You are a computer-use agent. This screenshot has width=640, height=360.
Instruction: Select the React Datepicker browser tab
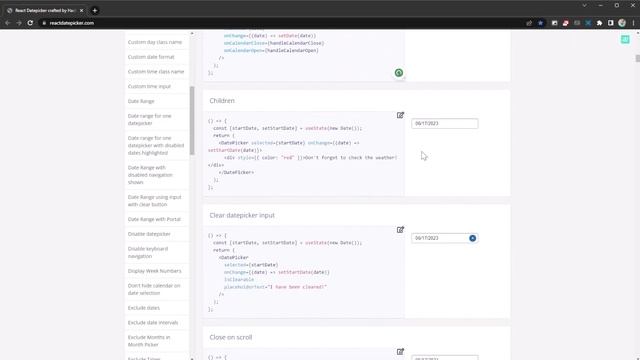45,10
